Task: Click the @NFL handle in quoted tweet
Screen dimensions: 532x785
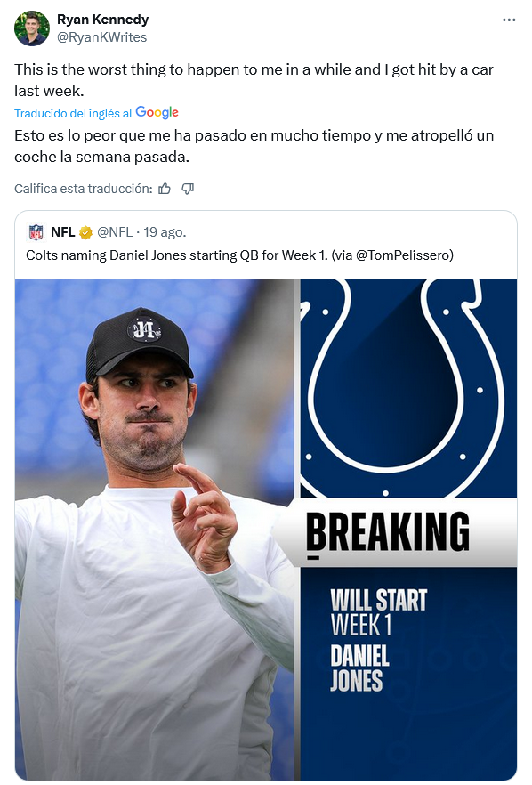Action: pos(115,232)
